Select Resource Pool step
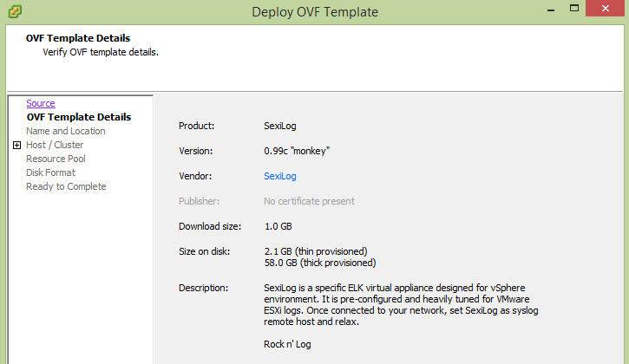This screenshot has width=629, height=364. pyautogui.click(x=56, y=159)
